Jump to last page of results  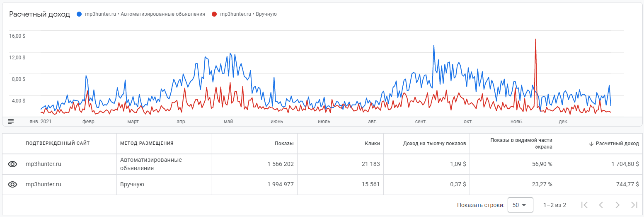(634, 205)
